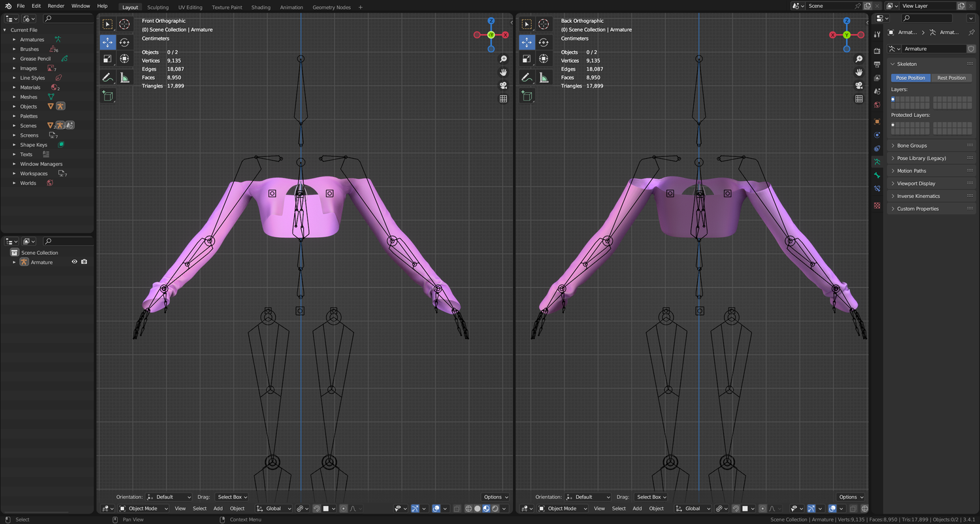980x524 pixels.
Task: Click the Add Cube tool in Front viewport
Action: 108,96
